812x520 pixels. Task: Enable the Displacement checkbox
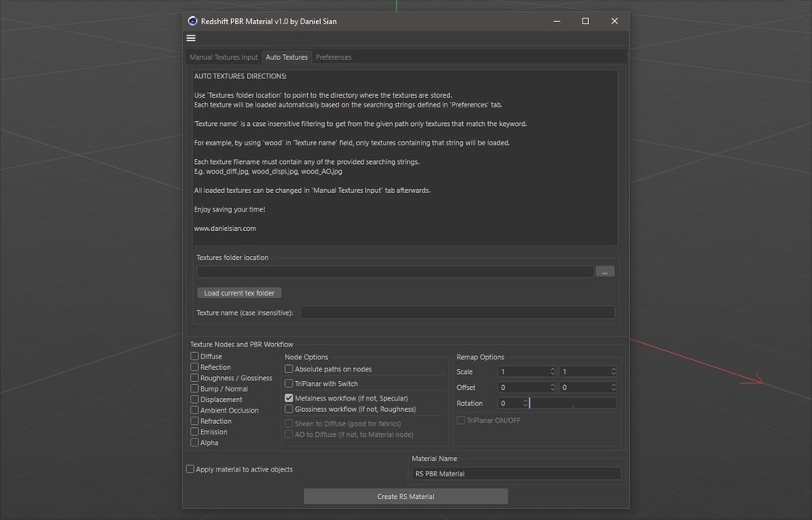[194, 400]
